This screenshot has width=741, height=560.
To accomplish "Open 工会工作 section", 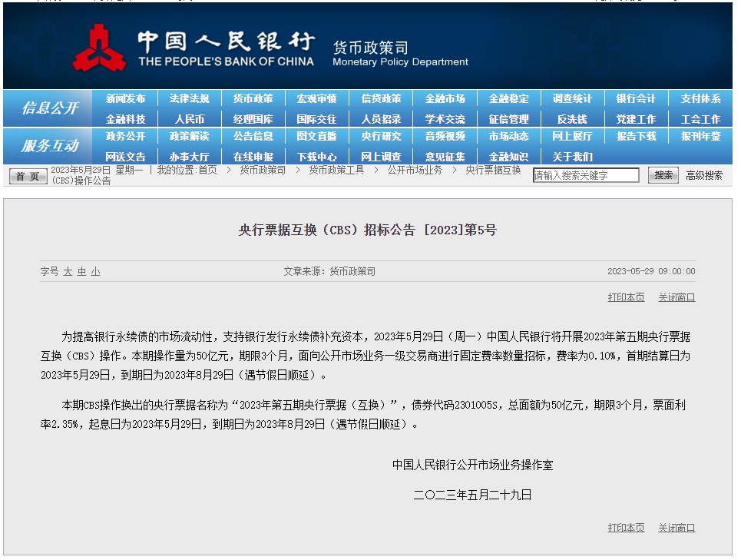I will (700, 119).
